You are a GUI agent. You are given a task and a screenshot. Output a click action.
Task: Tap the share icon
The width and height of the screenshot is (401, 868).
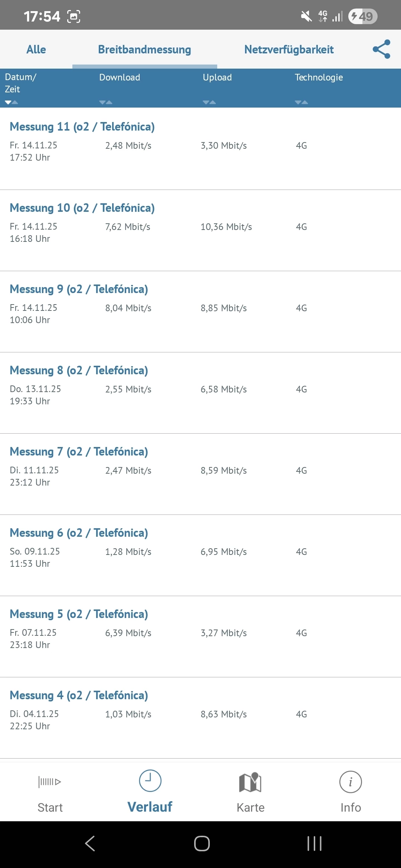pos(381,49)
